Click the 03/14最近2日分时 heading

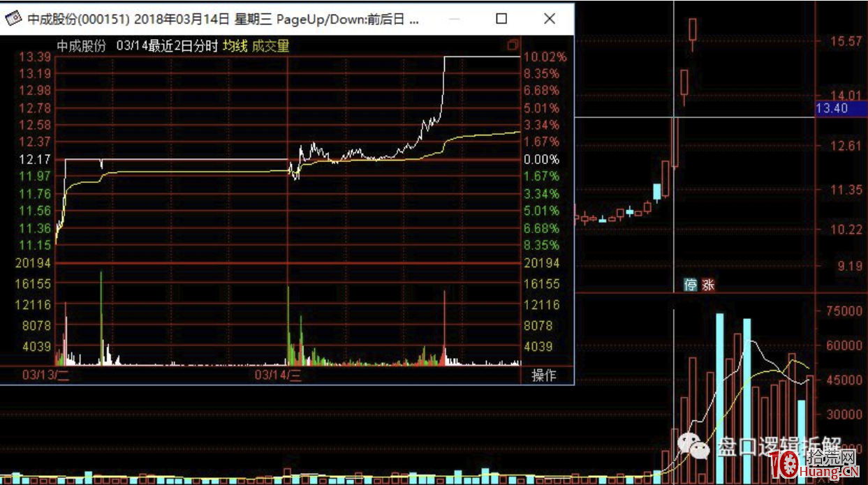click(x=168, y=46)
